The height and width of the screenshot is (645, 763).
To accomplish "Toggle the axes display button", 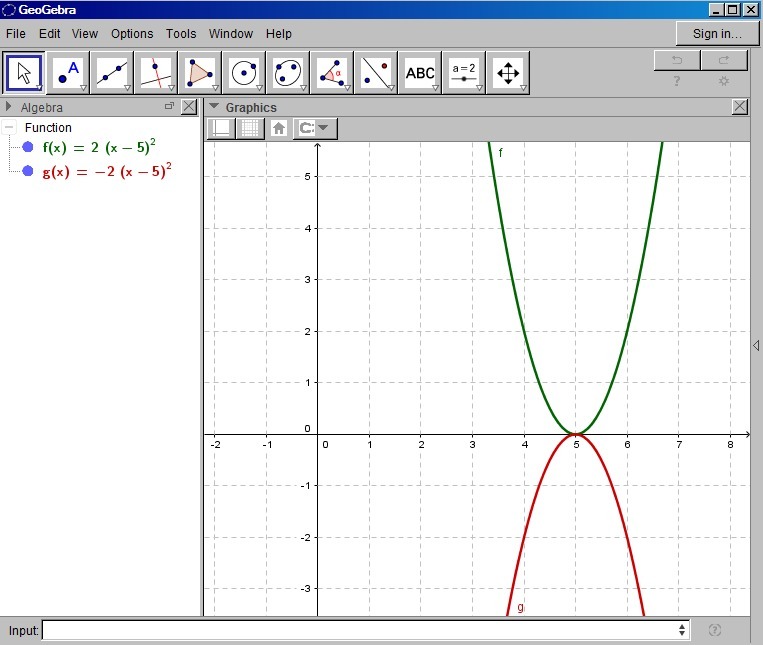I will click(220, 128).
